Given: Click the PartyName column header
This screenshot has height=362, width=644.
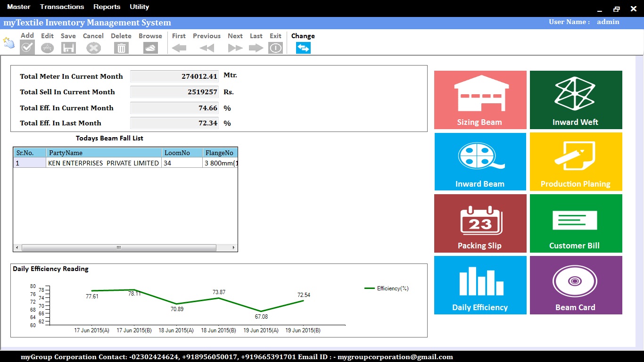Looking at the screenshot, I should pos(104,153).
